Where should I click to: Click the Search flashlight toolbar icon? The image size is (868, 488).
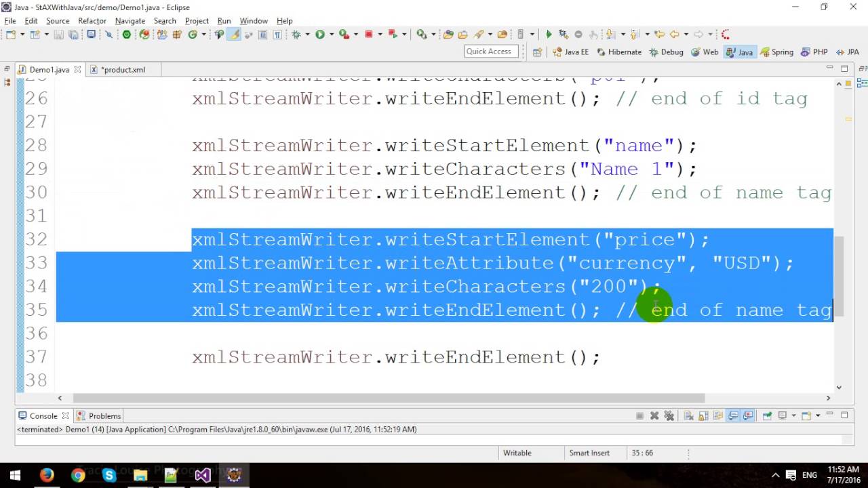pyautogui.click(x=479, y=34)
